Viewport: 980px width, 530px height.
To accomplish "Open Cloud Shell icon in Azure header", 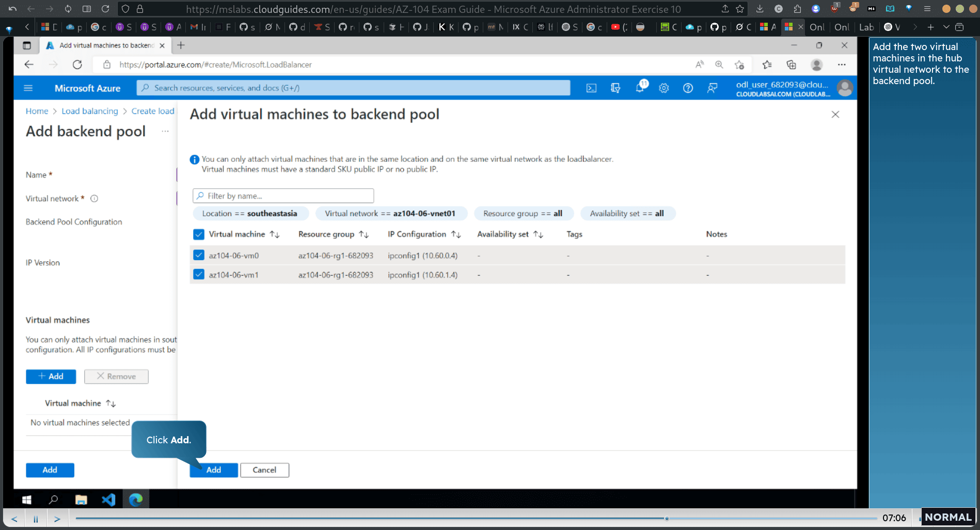I will pyautogui.click(x=591, y=88).
